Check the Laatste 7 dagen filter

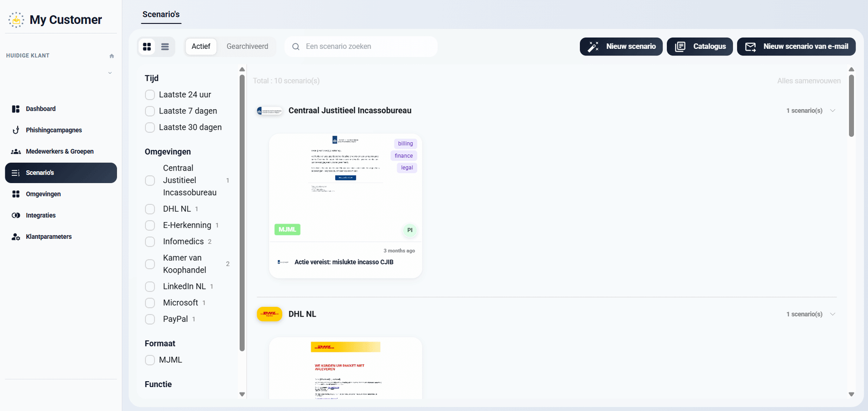click(x=150, y=111)
